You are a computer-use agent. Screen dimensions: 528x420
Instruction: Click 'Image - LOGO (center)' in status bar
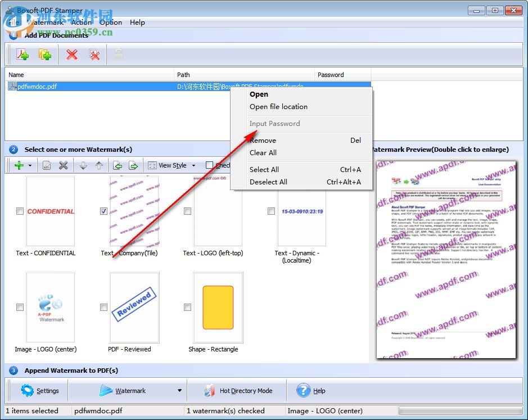click(325, 411)
